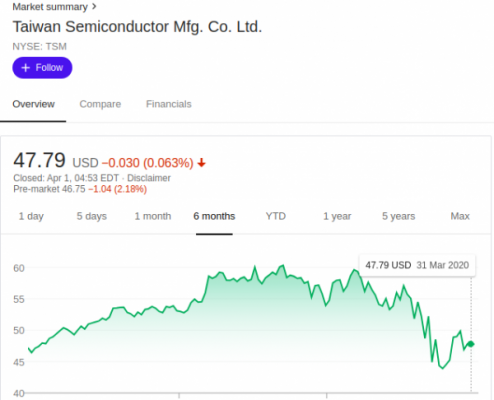
Task: Follow Taiwan Semiconductor stock
Action: pos(42,68)
